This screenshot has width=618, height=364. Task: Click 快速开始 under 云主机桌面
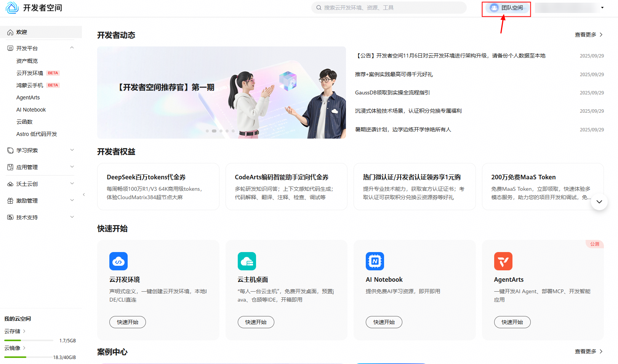click(256, 322)
